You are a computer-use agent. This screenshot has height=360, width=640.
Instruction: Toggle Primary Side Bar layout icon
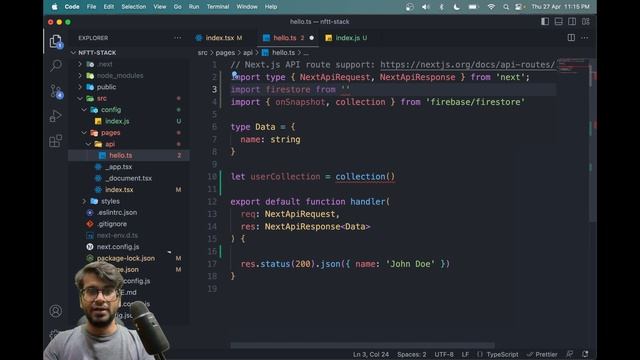point(545,22)
